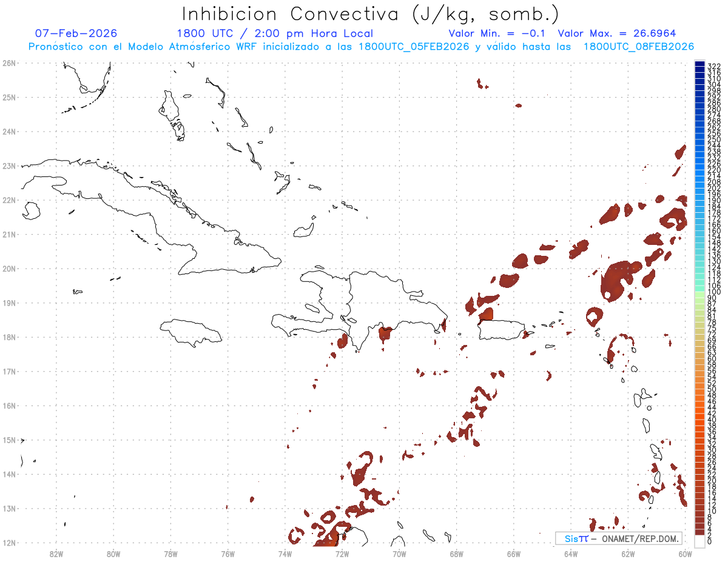Click the 78W longitude label
The height and width of the screenshot is (562, 728).
coord(170,554)
